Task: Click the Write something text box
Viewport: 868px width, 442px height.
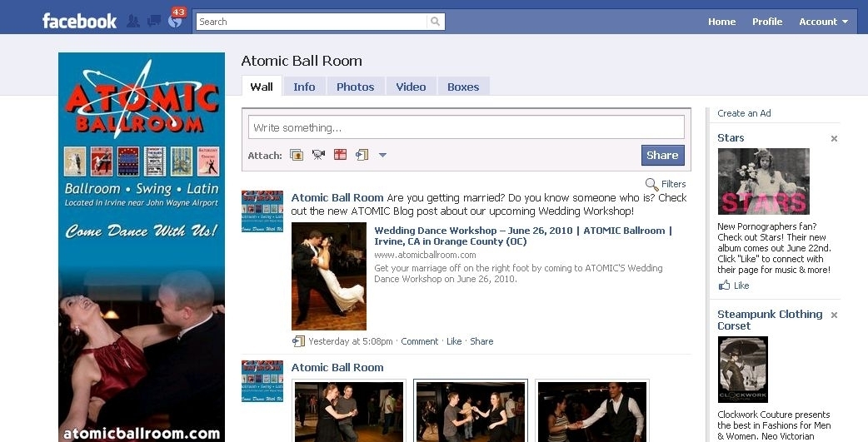Action: (x=466, y=127)
